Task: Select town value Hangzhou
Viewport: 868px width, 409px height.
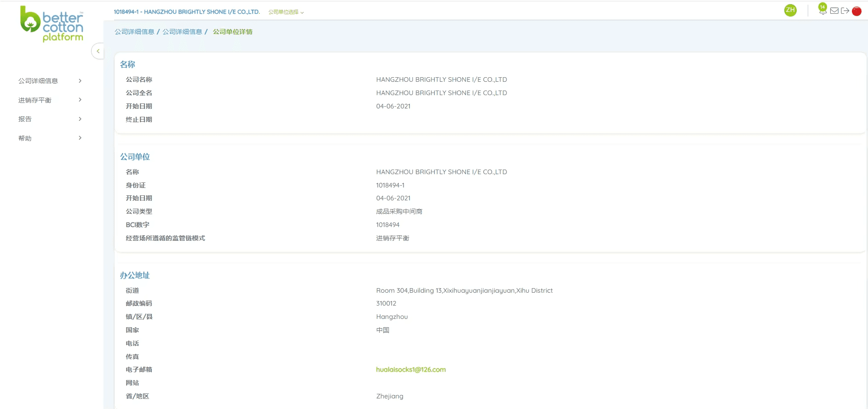Action: point(392,317)
